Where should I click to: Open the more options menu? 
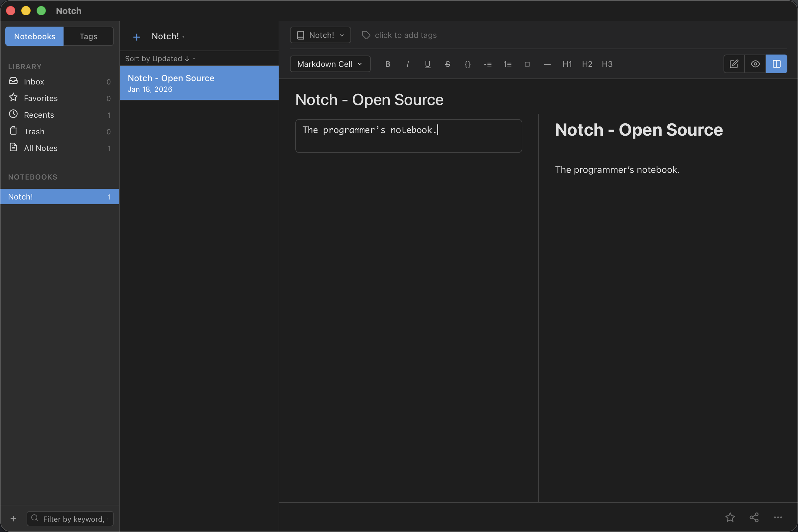coord(778,517)
